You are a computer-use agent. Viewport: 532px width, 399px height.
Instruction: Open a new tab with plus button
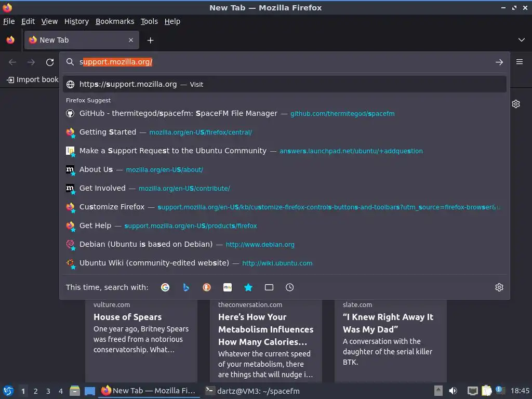click(x=150, y=41)
